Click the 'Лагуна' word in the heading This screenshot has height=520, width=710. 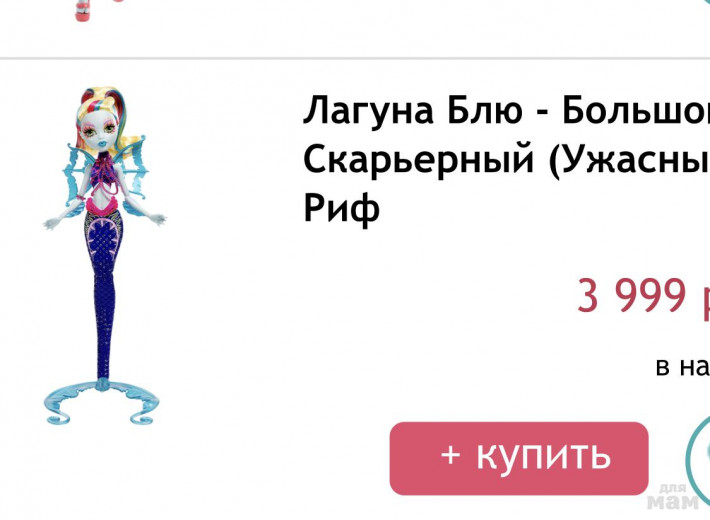pyautogui.click(x=368, y=111)
